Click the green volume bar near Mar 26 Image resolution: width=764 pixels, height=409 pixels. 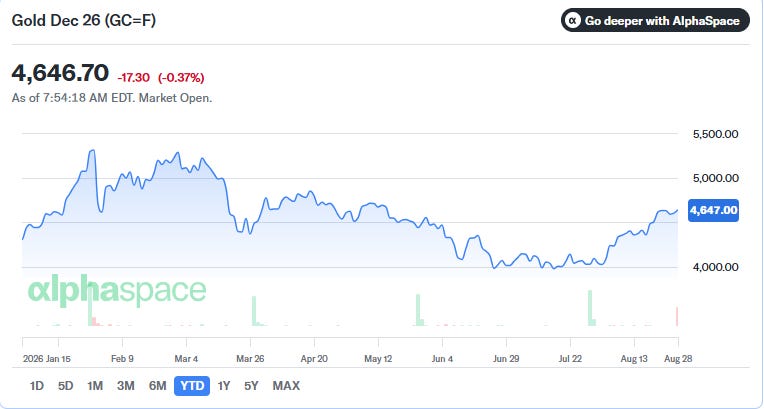254,311
